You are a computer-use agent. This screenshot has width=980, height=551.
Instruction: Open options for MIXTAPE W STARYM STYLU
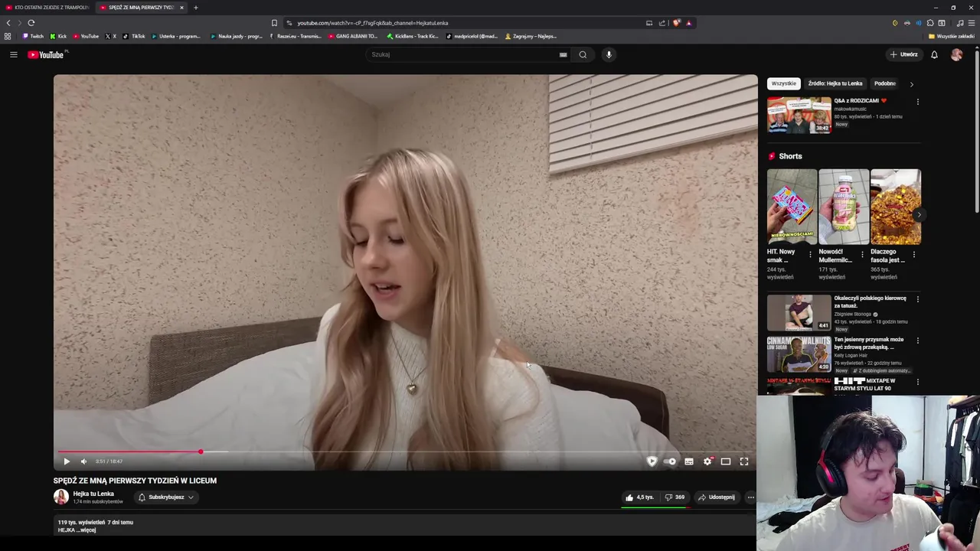point(918,382)
